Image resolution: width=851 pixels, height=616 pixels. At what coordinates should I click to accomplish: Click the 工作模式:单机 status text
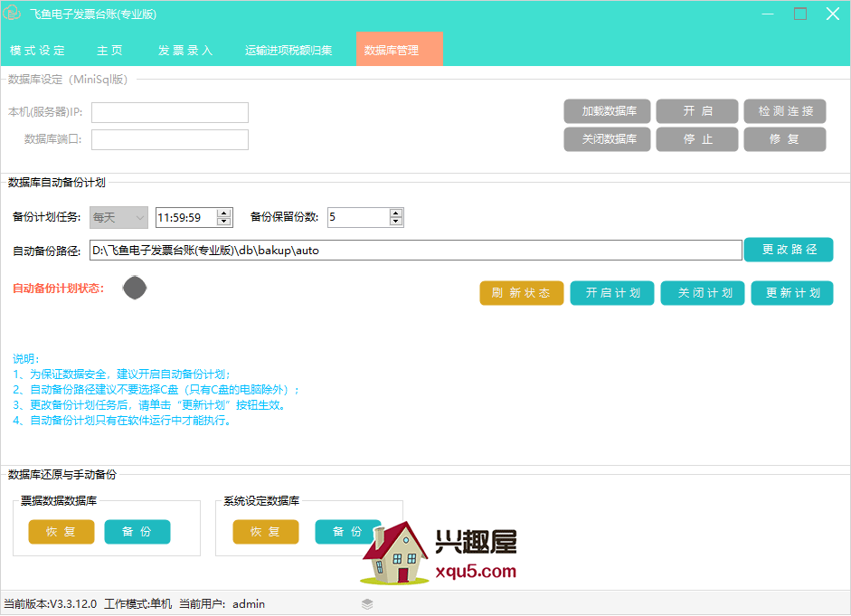[137, 604]
